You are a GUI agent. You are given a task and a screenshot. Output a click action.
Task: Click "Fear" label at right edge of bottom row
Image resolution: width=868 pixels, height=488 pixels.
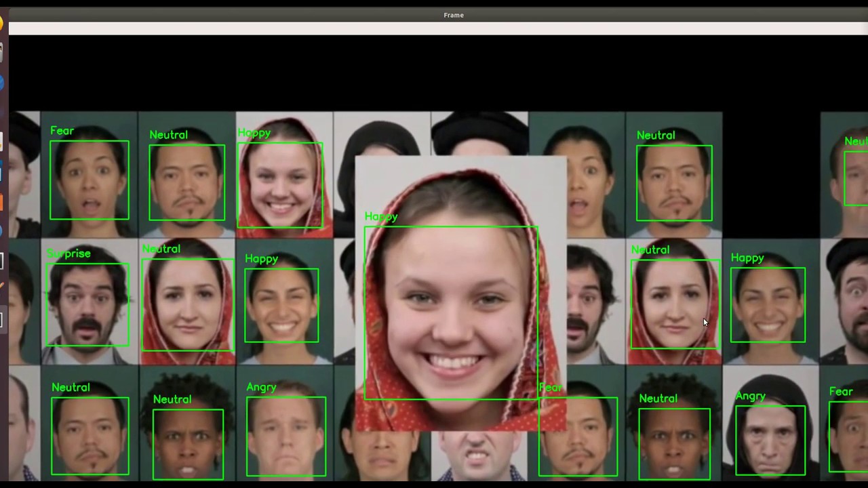click(841, 392)
